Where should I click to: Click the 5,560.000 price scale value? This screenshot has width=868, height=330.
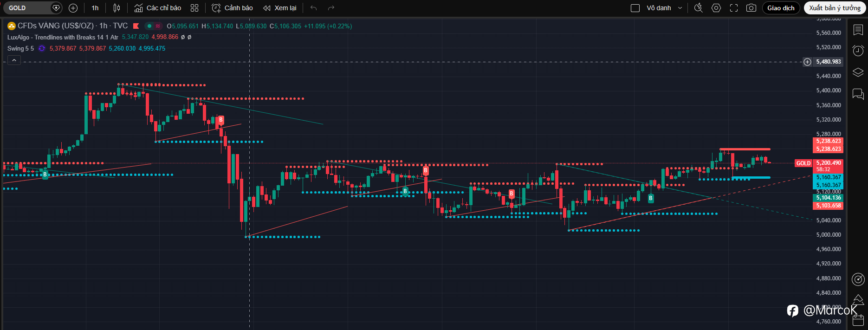point(829,33)
